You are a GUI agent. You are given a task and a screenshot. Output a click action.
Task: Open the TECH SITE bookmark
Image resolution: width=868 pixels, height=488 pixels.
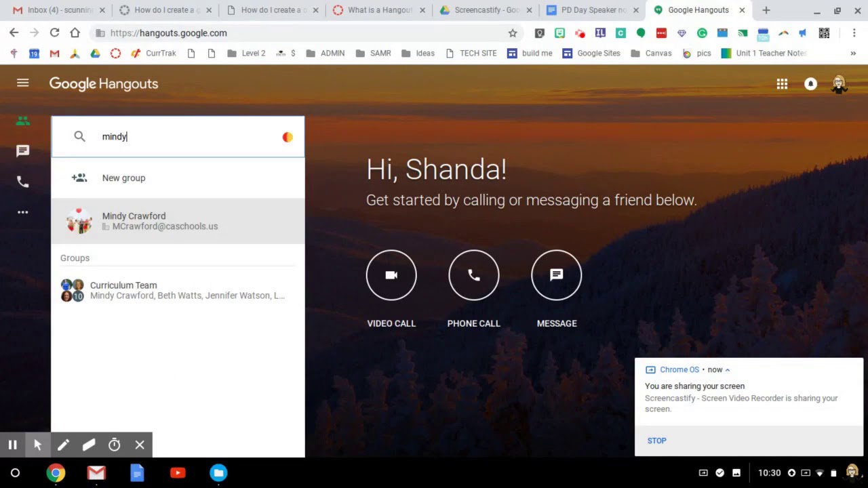click(x=471, y=53)
